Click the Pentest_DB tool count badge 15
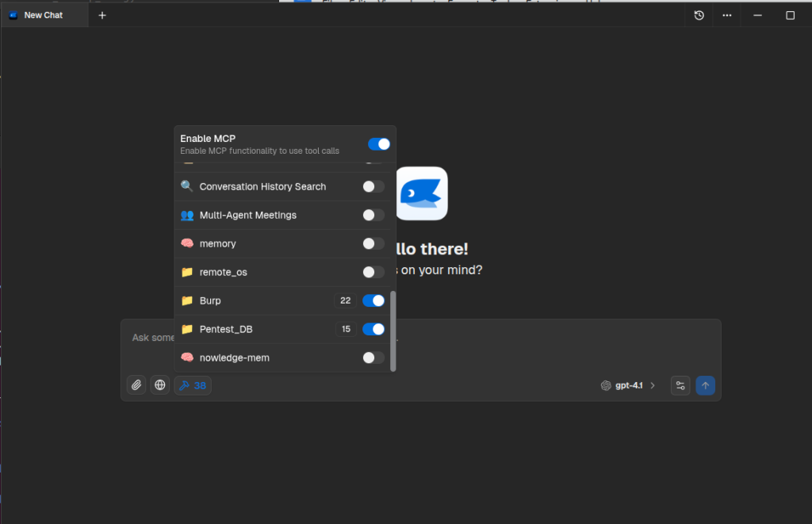812x524 pixels. [345, 329]
